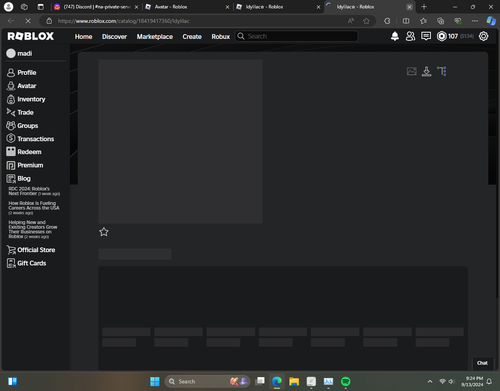The width and height of the screenshot is (500, 391).
Task: Click the browser back arrow
Action: [x=11, y=21]
